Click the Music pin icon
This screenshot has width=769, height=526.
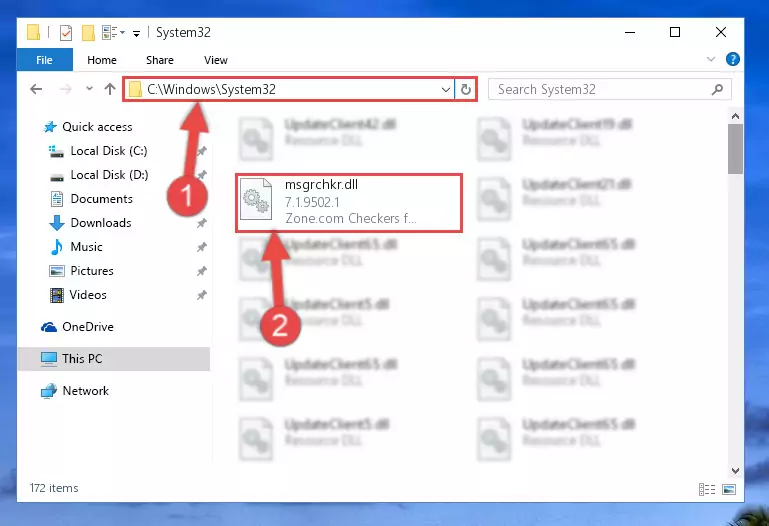(x=202, y=248)
